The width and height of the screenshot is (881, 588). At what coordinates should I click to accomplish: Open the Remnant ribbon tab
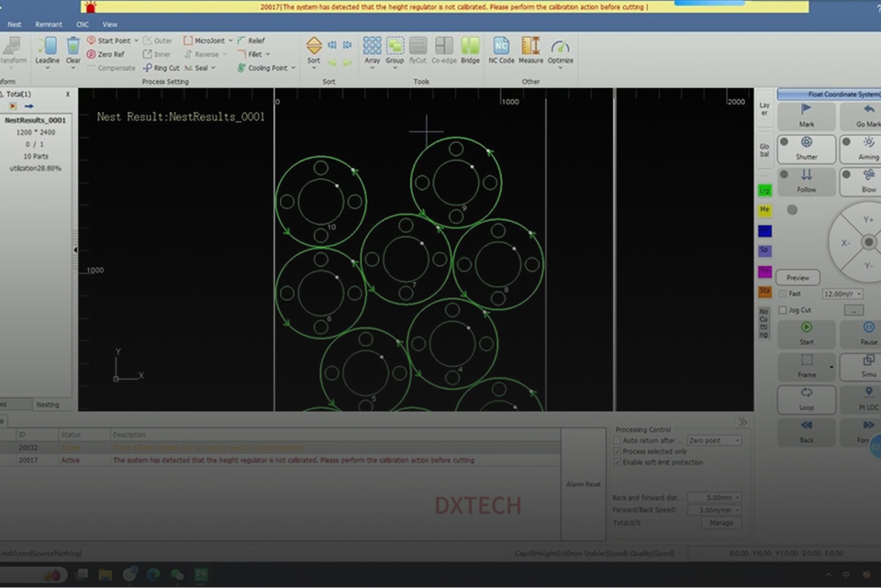(x=49, y=25)
